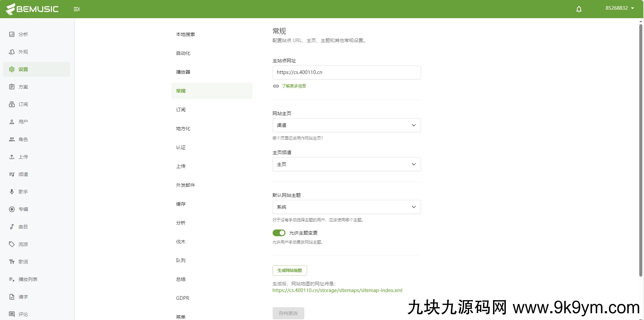Click the 生成网站地图 button
644x320 pixels.
pyautogui.click(x=289, y=271)
